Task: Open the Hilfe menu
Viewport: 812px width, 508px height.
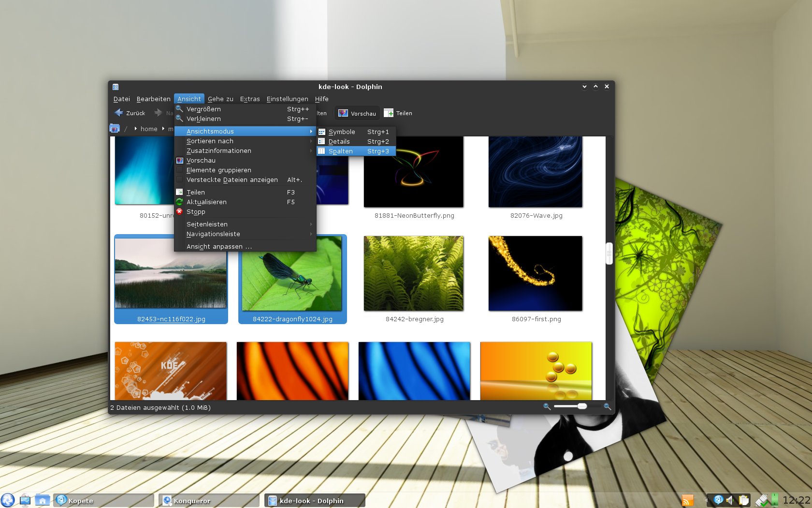Action: [x=321, y=99]
